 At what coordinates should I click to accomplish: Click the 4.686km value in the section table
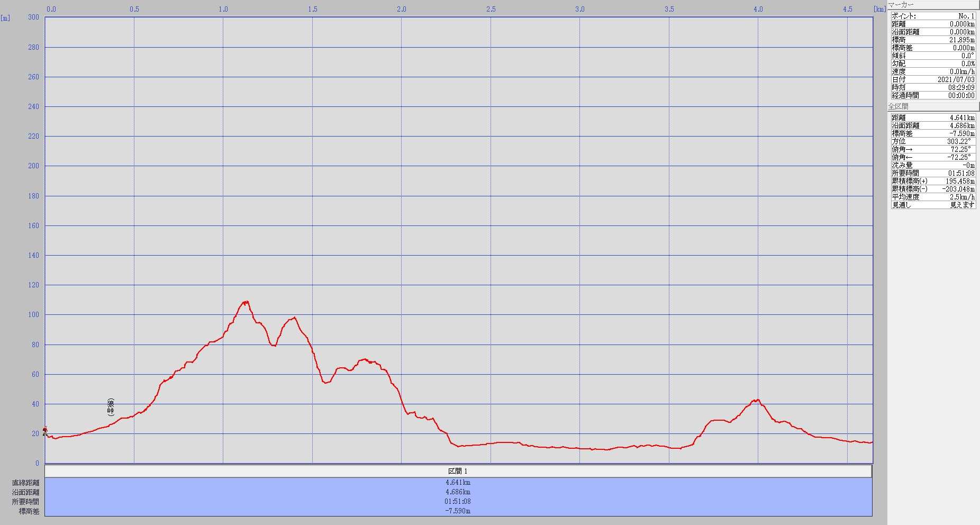click(458, 492)
